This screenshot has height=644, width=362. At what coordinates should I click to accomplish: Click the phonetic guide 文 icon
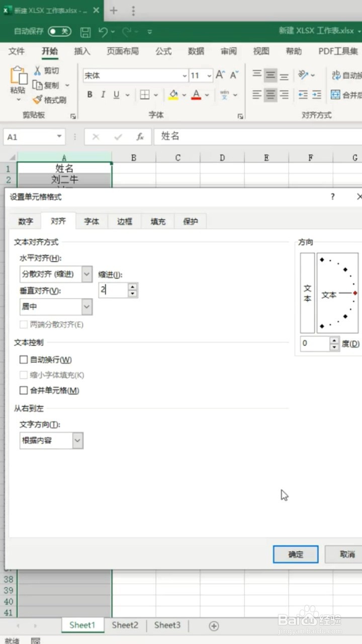point(224,95)
